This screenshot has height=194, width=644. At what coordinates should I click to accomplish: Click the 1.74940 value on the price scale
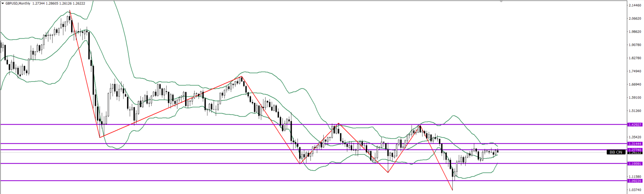(635, 71)
